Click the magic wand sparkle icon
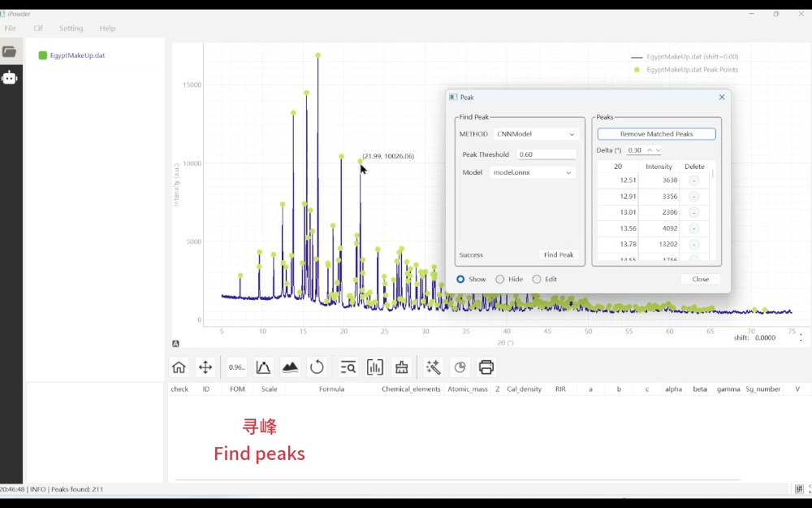The width and height of the screenshot is (812, 508). (433, 367)
